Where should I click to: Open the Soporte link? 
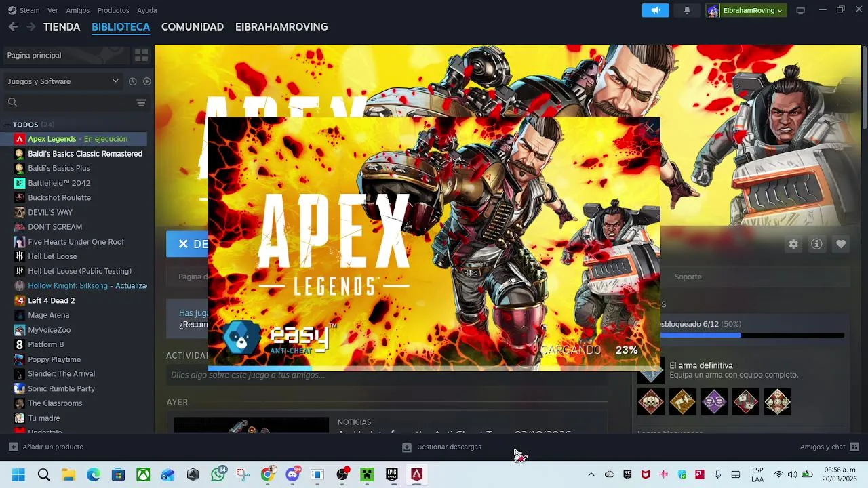(x=688, y=277)
